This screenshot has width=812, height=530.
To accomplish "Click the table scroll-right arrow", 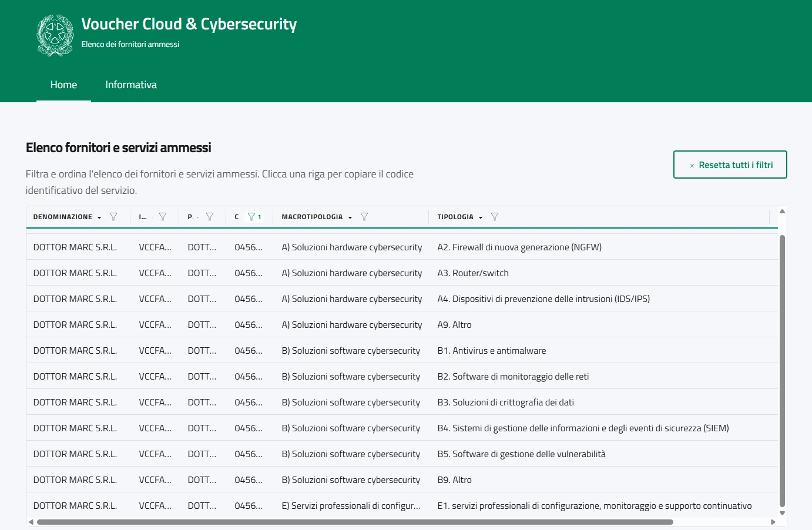I will pos(773,522).
